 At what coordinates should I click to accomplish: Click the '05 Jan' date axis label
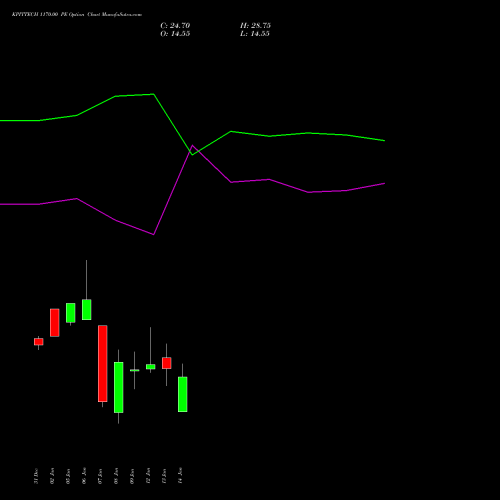coord(68,476)
